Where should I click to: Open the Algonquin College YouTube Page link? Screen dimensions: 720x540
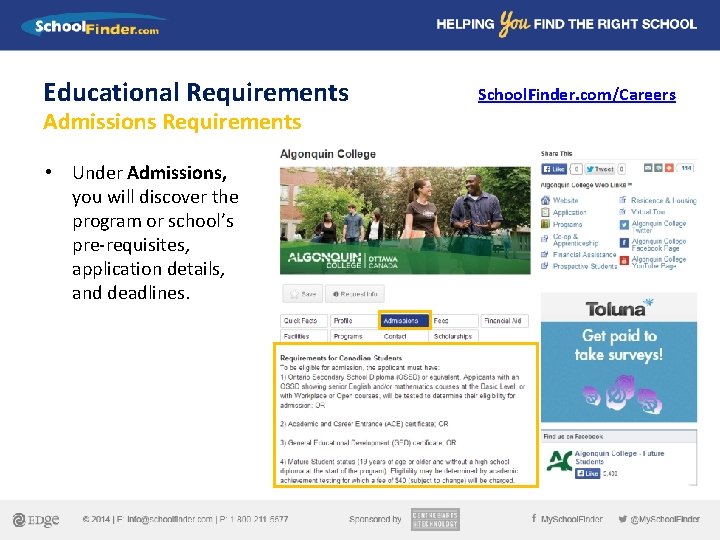[658, 262]
